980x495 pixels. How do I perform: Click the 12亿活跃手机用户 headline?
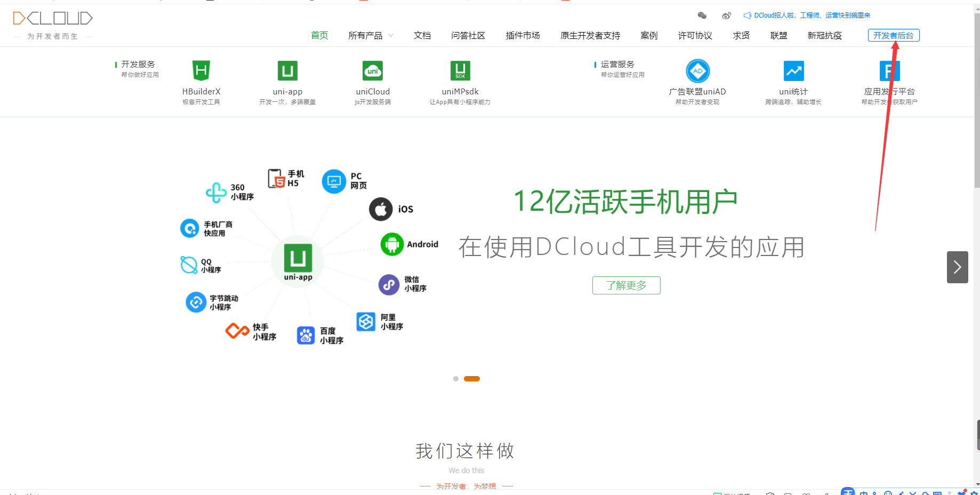[626, 202]
